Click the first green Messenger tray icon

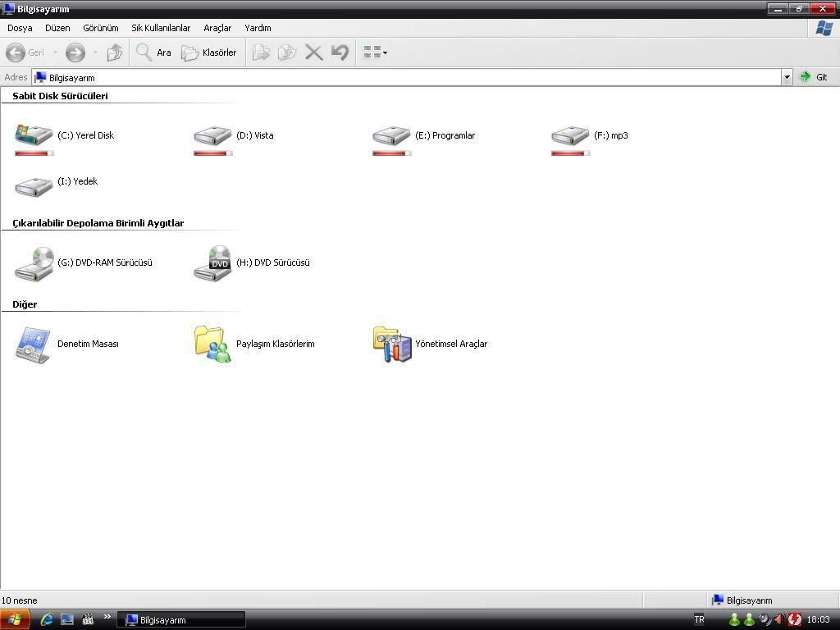point(734,620)
